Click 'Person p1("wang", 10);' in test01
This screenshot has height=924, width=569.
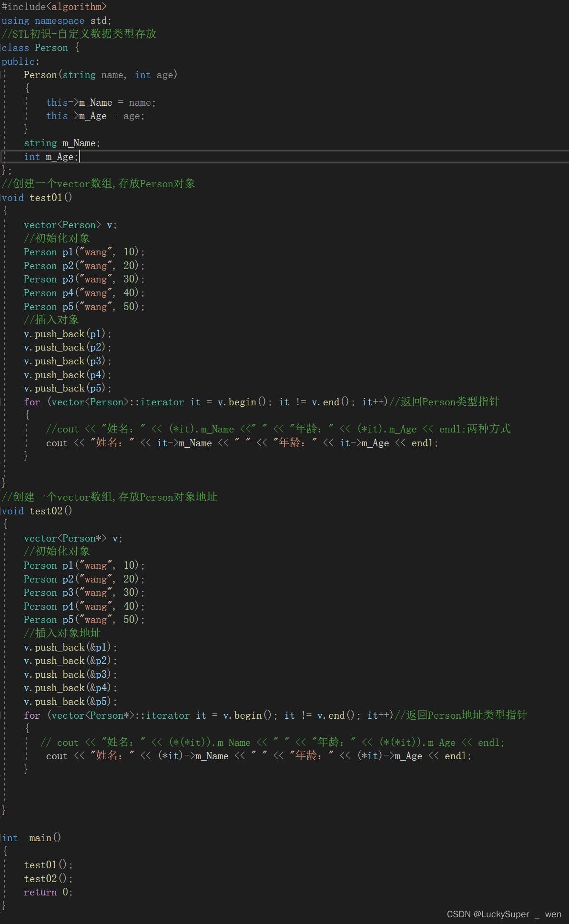(x=84, y=252)
